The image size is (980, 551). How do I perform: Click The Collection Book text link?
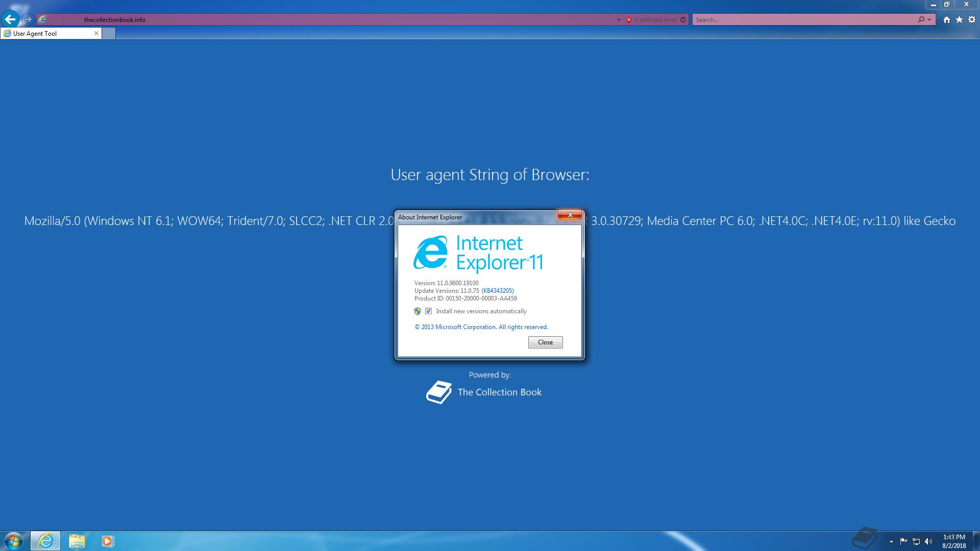(499, 392)
